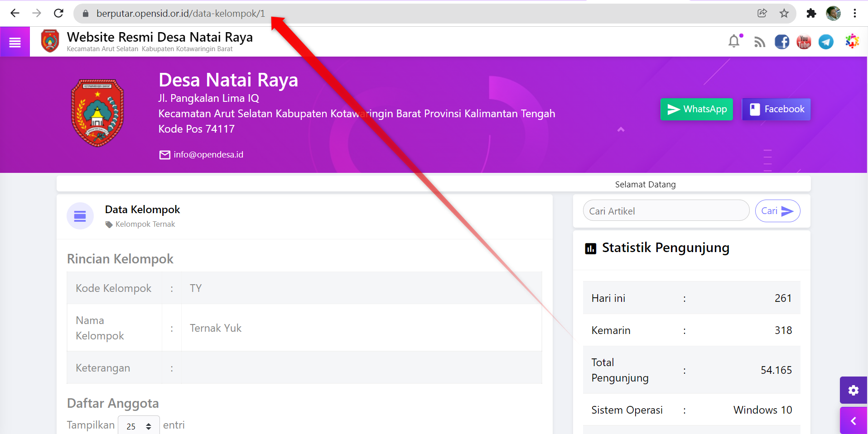Open the RSS feed icon
Image resolution: width=868 pixels, height=434 pixels.
759,42
